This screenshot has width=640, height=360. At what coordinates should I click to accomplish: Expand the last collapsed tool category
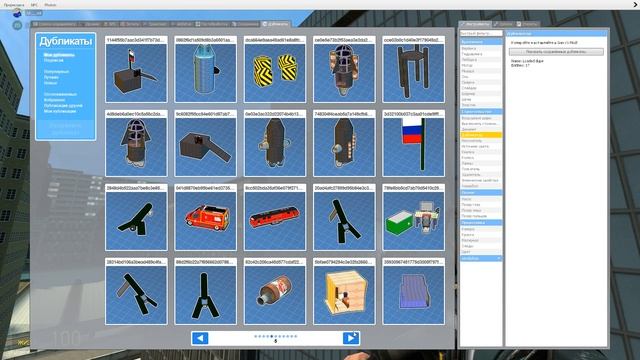pos(481,258)
